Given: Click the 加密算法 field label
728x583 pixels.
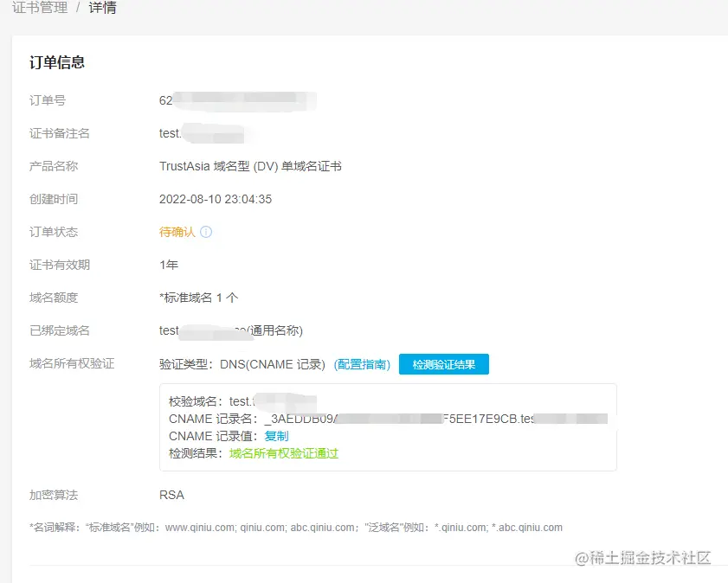Looking at the screenshot, I should coord(54,496).
